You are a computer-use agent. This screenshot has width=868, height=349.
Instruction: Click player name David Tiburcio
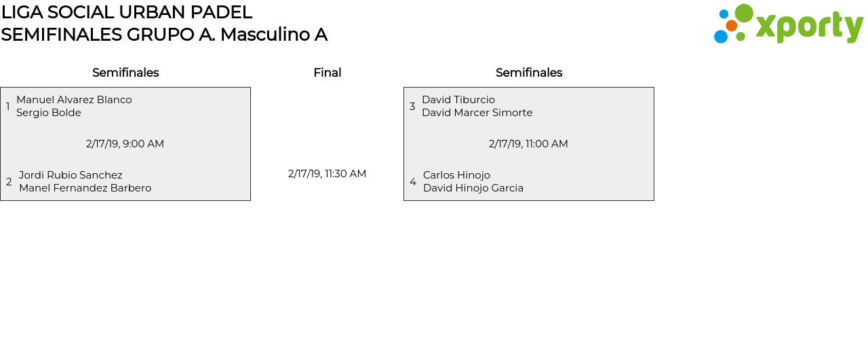click(x=458, y=100)
